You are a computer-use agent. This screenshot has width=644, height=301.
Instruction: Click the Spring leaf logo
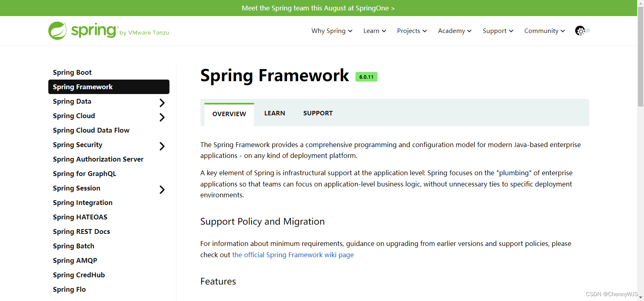58,31
